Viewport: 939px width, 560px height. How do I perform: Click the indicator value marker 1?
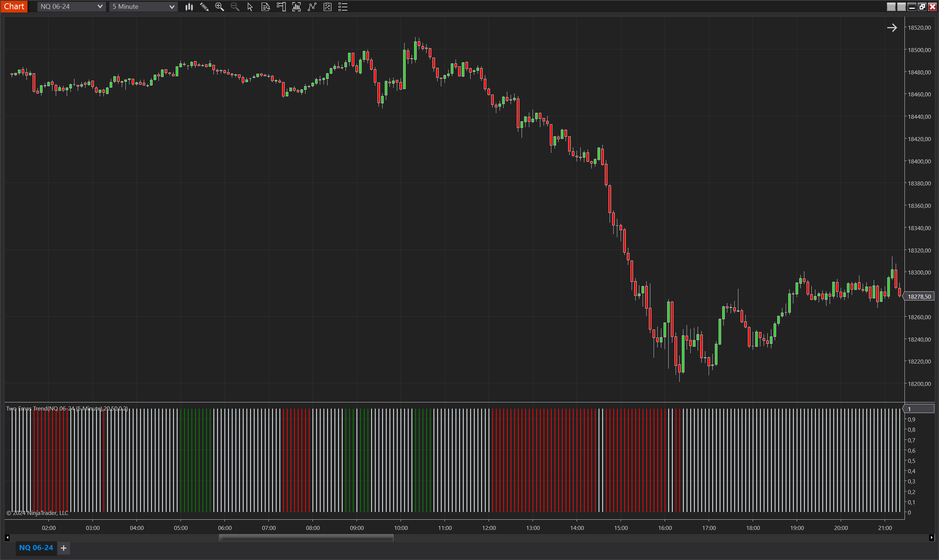[918, 409]
